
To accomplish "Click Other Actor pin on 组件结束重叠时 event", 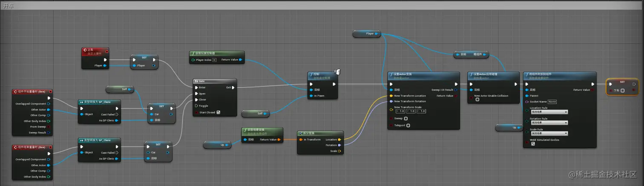I will (x=49, y=165).
